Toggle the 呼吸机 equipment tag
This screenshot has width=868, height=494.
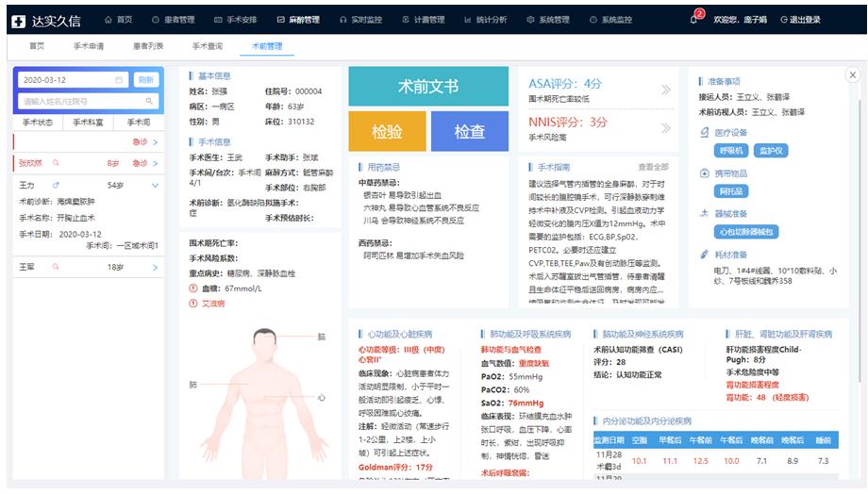click(x=732, y=151)
